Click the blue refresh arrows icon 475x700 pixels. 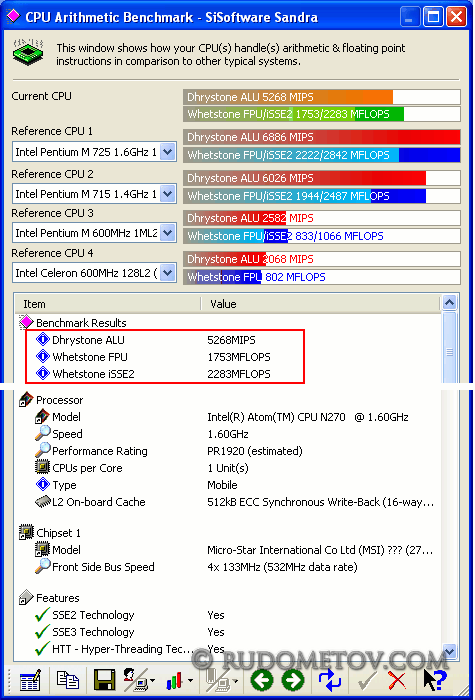click(x=330, y=680)
